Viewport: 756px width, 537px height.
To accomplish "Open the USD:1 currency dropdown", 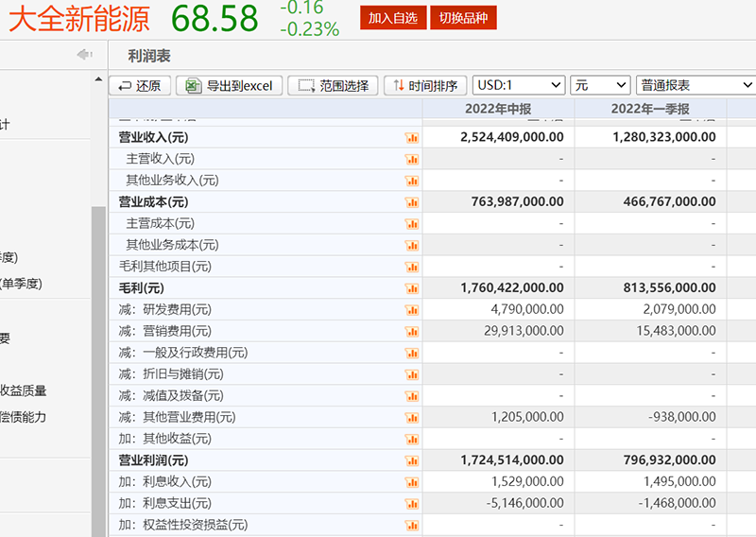I will point(519,85).
